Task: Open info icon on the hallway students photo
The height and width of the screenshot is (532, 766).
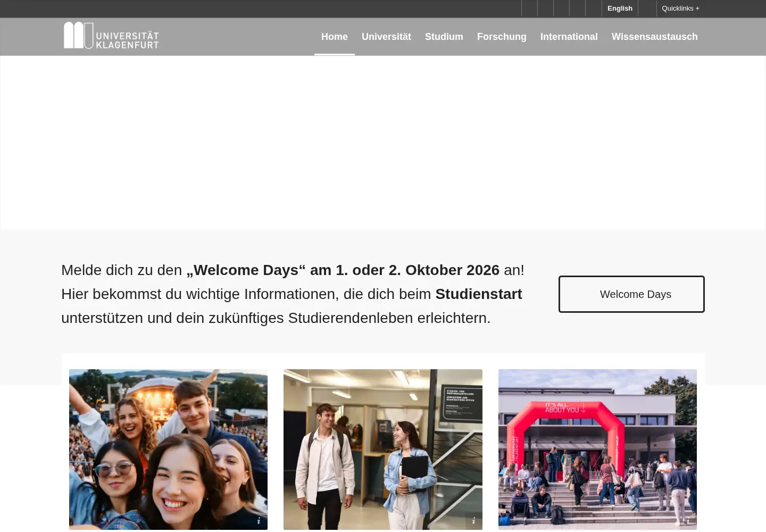Action: [x=473, y=521]
